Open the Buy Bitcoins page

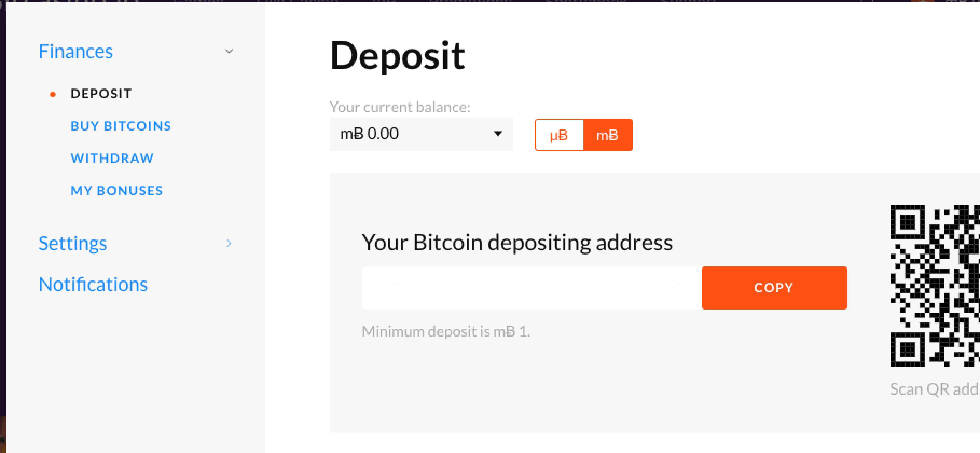click(121, 126)
